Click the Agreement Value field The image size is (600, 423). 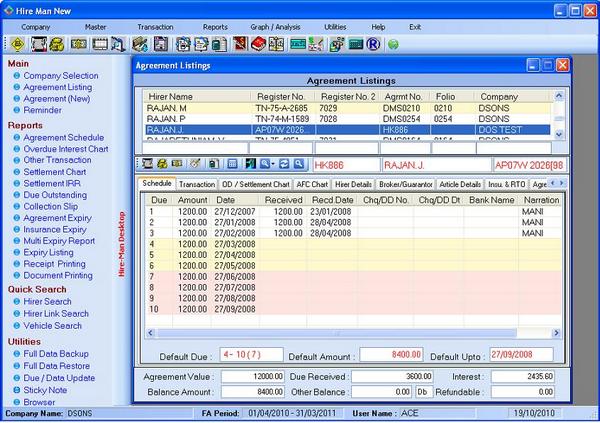click(253, 377)
